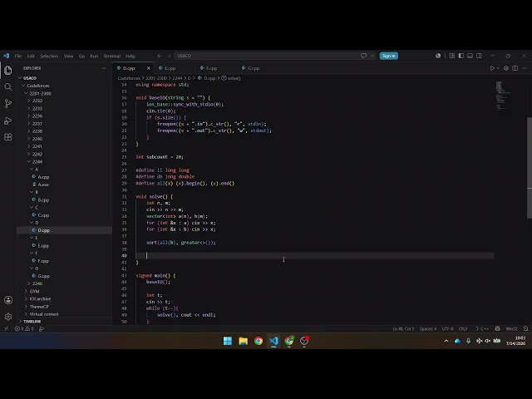The width and height of the screenshot is (532, 399).
Task: Open the Selection menu
Action: [x=49, y=56]
